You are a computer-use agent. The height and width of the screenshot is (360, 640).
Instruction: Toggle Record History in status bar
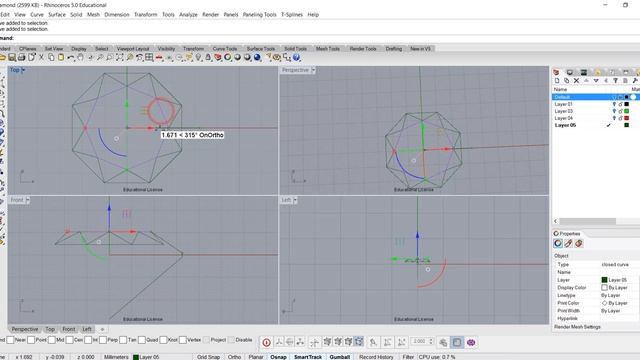point(376,357)
